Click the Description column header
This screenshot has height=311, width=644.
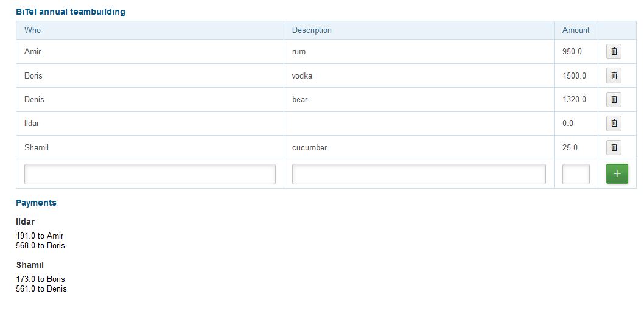(x=312, y=30)
